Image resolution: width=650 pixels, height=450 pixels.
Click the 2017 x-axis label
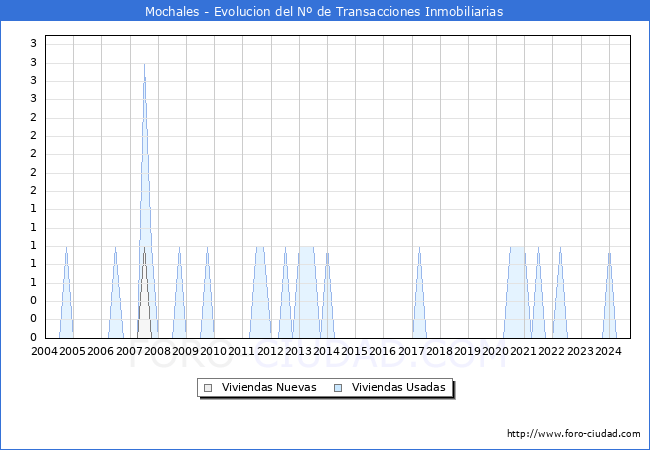click(411, 351)
